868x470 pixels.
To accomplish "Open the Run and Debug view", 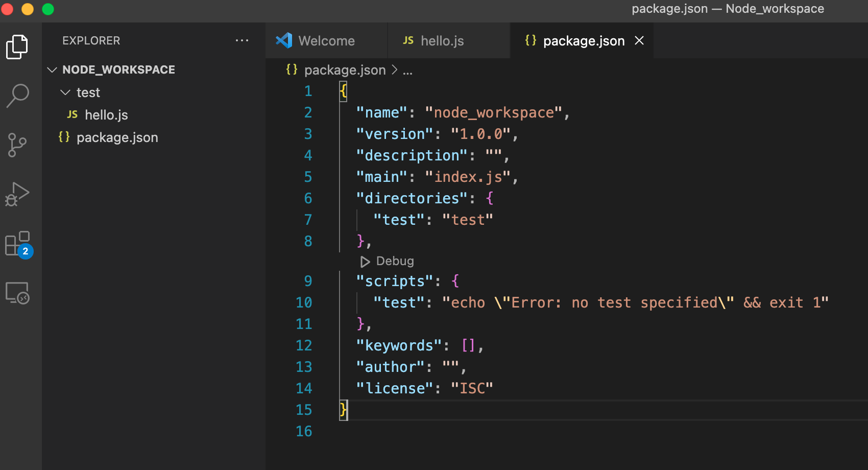I will click(17, 194).
